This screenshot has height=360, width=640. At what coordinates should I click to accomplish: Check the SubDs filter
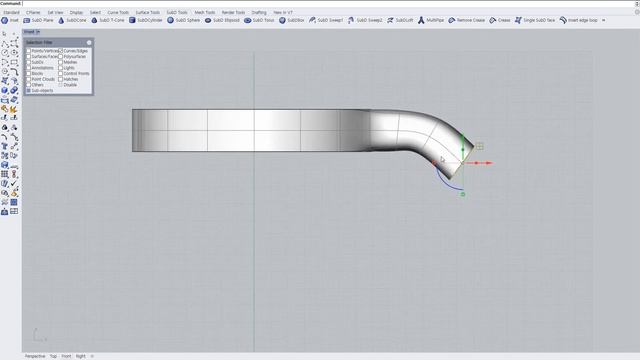[29, 62]
